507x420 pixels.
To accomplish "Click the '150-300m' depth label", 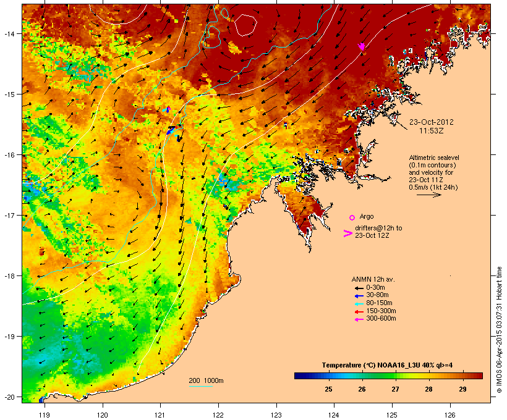I will (381, 311).
